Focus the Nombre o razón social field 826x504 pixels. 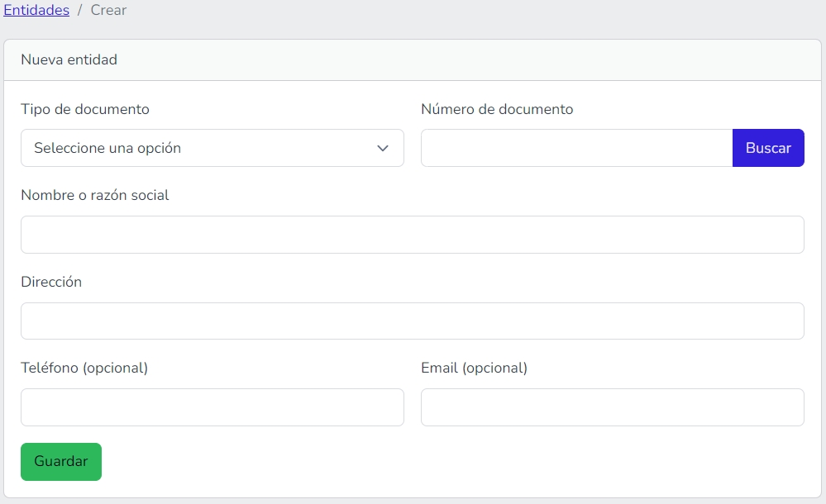[412, 235]
